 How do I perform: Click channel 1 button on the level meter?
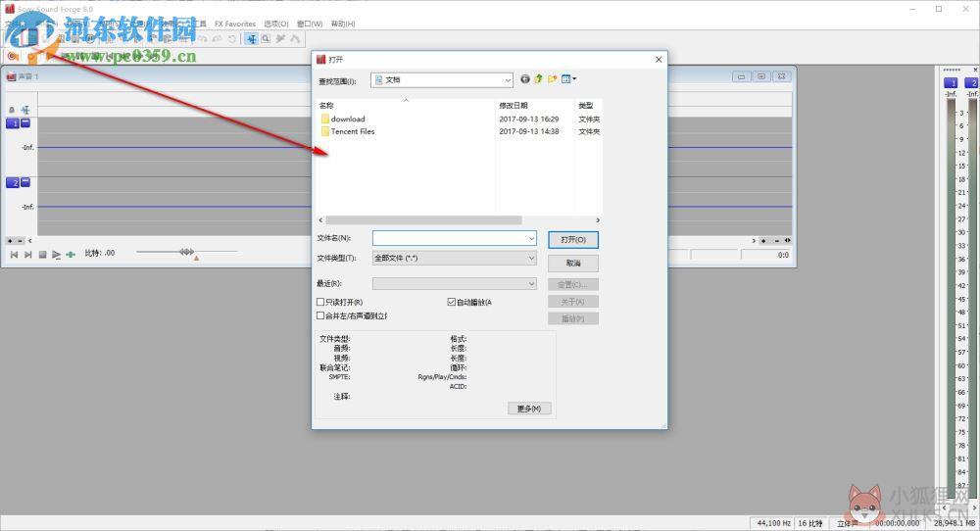(x=951, y=82)
